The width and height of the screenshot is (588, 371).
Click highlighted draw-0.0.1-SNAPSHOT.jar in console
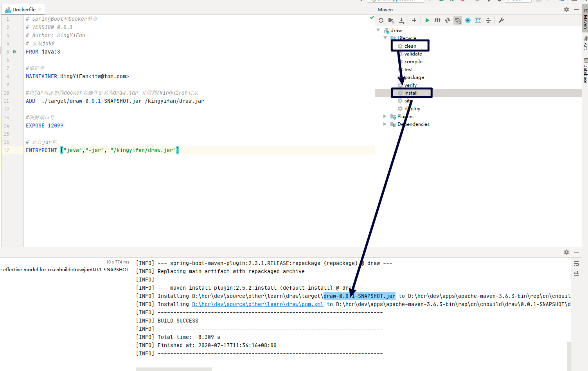[360, 296]
